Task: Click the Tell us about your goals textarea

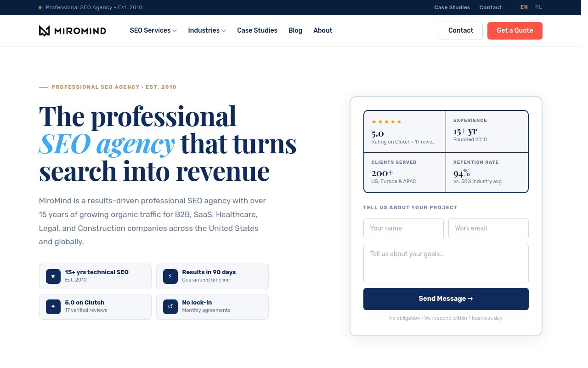Action: [446, 264]
